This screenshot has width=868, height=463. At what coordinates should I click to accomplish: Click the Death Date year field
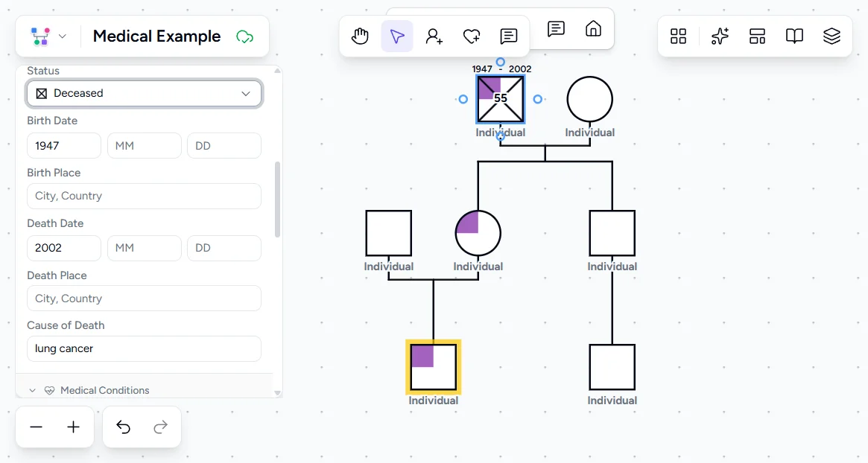pyautogui.click(x=64, y=249)
